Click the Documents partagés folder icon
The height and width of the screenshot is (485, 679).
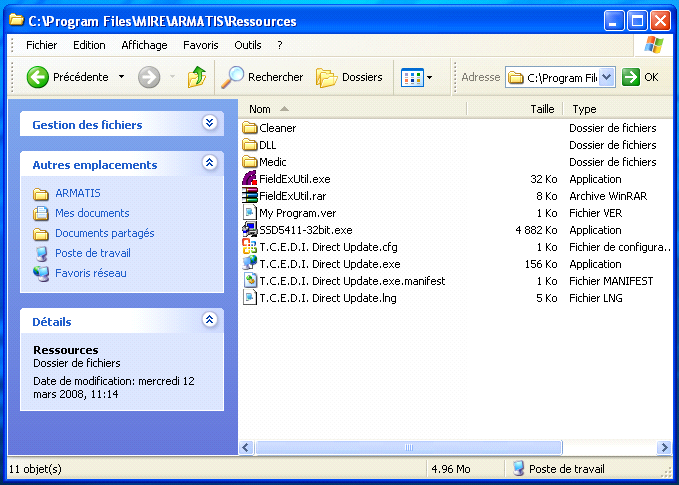pos(41,234)
